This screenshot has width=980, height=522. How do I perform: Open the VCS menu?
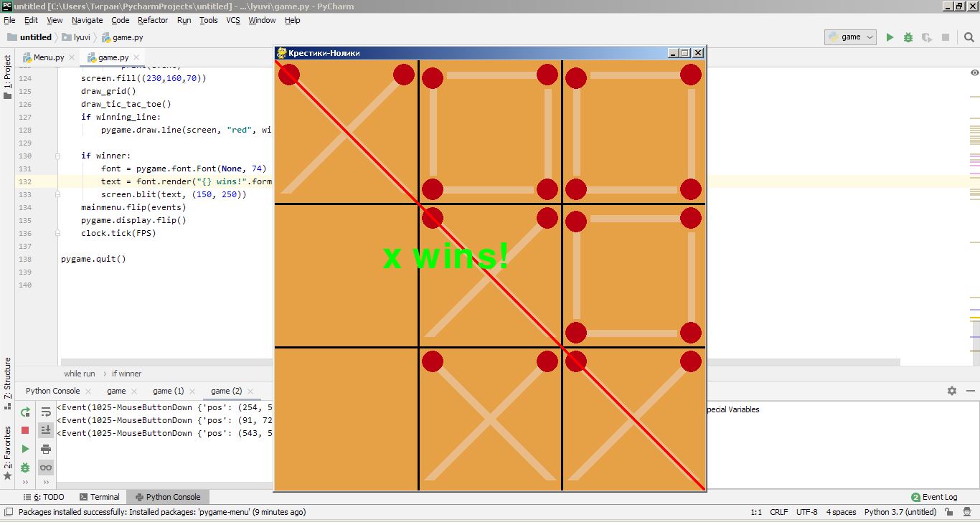click(233, 20)
